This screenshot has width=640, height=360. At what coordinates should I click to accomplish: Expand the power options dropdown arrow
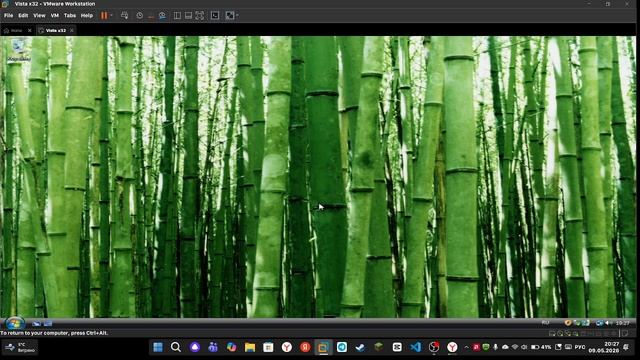111,16
